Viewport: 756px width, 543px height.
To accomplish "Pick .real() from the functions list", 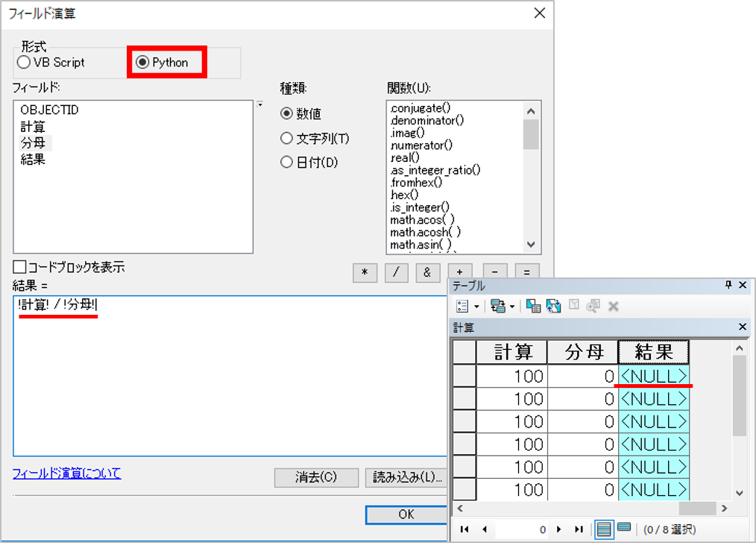I will tap(405, 157).
